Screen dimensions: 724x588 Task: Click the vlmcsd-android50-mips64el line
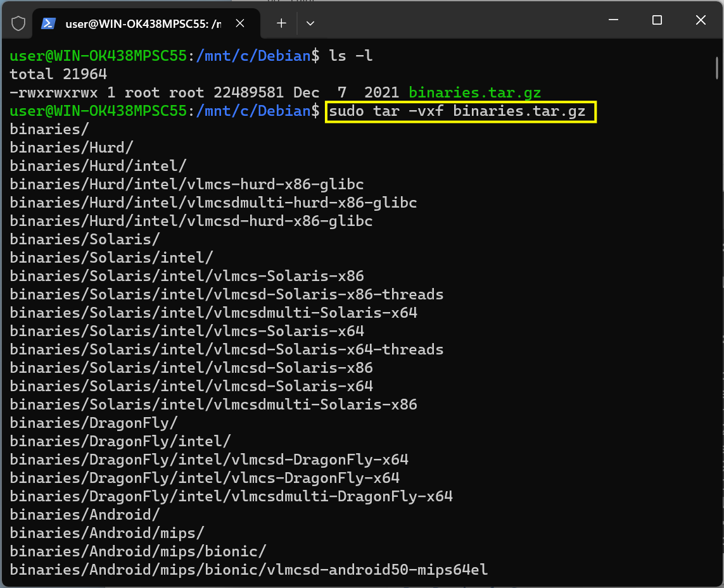click(x=249, y=570)
